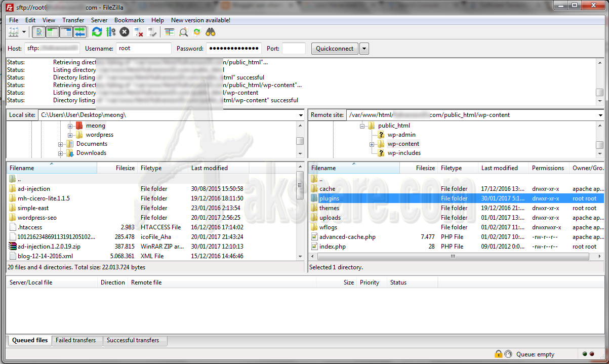This screenshot has width=609, height=364.
Task: Cancel the current operation
Action: (x=125, y=32)
